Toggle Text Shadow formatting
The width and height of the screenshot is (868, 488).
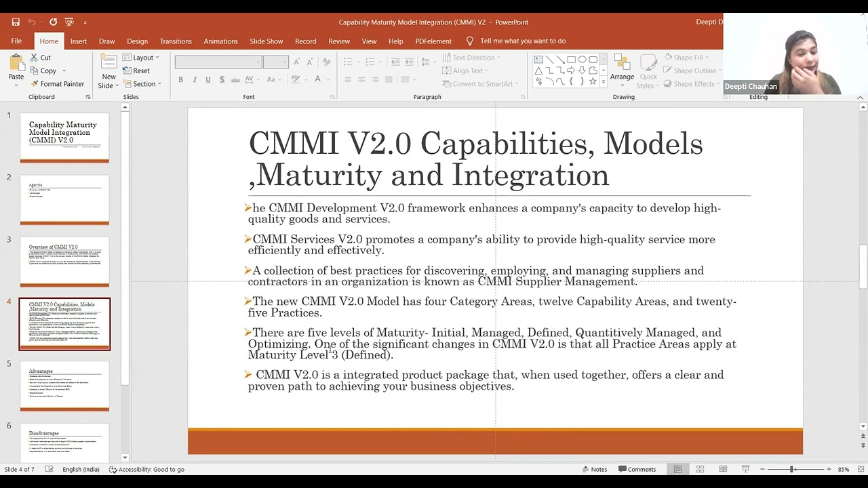pyautogui.click(x=222, y=79)
